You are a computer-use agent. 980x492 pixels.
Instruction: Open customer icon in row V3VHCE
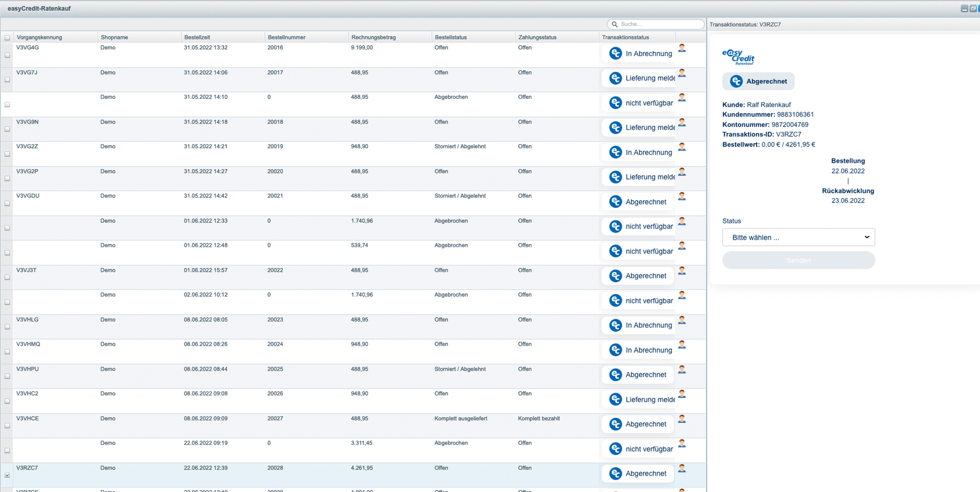682,419
